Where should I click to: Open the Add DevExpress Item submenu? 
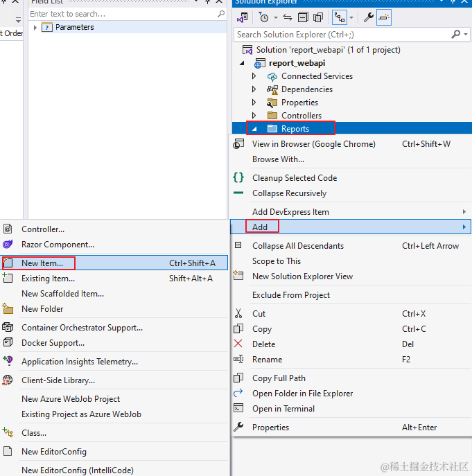tap(351, 211)
